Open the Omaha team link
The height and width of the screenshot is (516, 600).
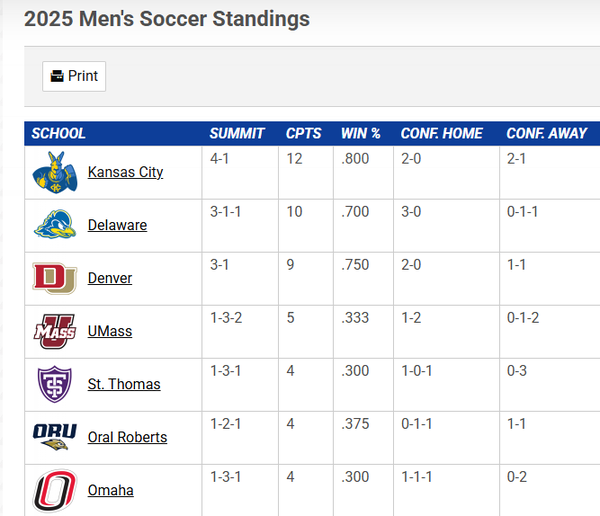click(110, 490)
